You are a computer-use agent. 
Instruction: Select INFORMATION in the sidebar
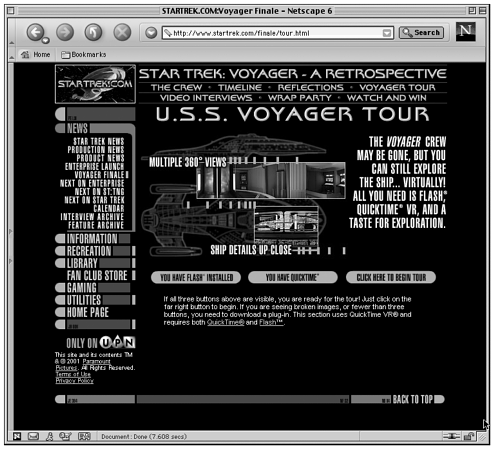coord(92,239)
